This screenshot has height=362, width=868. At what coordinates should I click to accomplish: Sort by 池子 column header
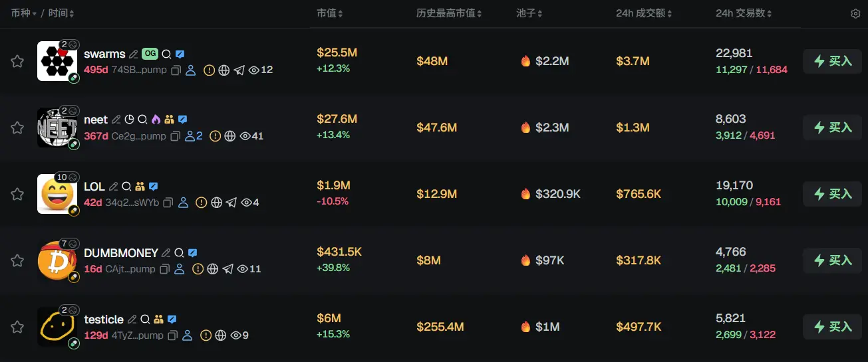click(x=529, y=13)
